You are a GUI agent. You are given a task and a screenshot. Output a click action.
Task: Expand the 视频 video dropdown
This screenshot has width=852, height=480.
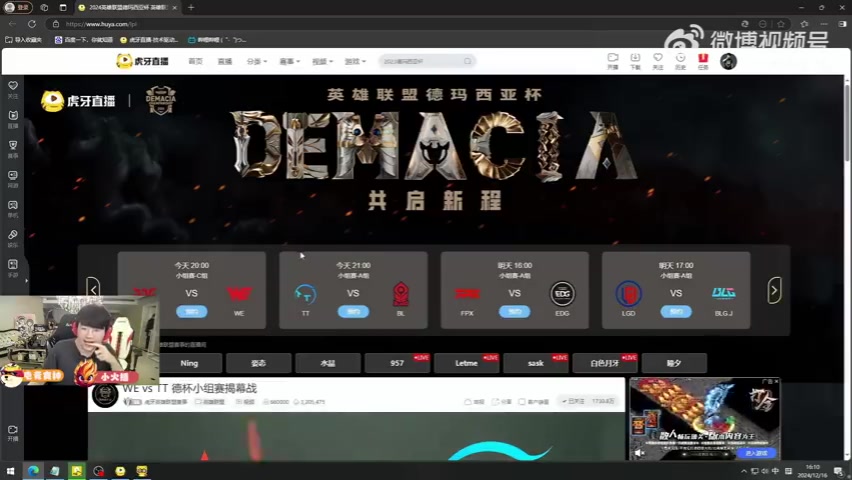(x=322, y=61)
